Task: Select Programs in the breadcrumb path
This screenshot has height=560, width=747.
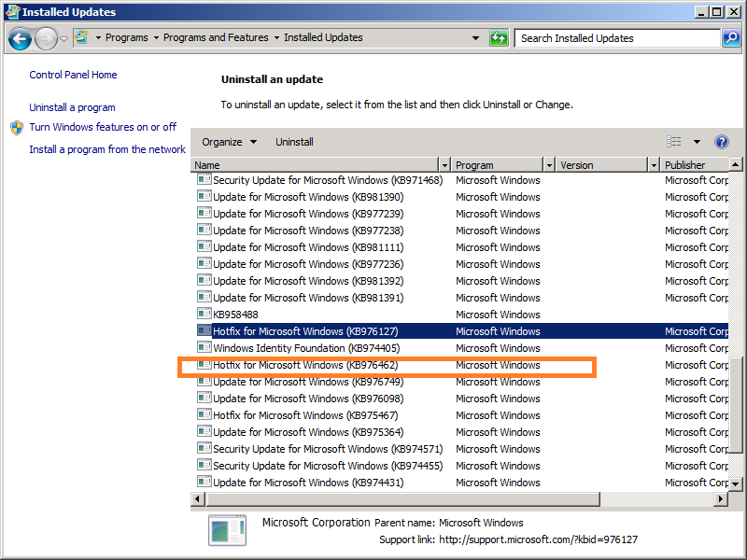Action: coord(126,37)
